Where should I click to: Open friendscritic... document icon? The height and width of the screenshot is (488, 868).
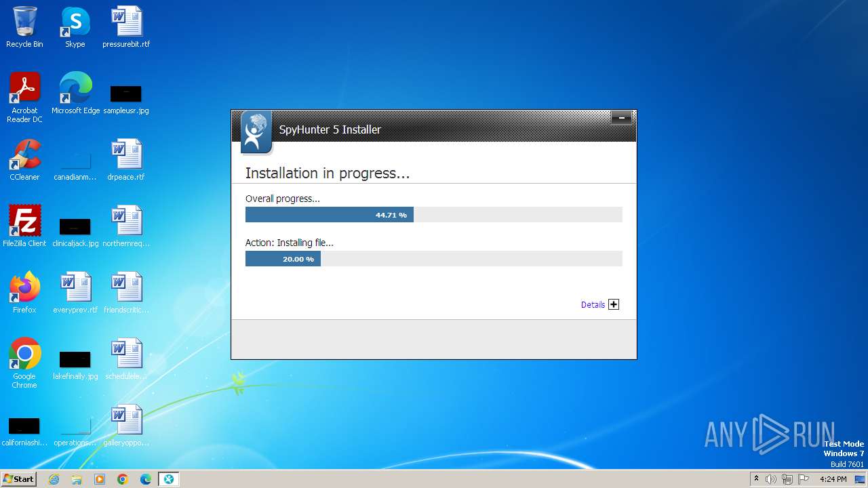click(x=126, y=293)
